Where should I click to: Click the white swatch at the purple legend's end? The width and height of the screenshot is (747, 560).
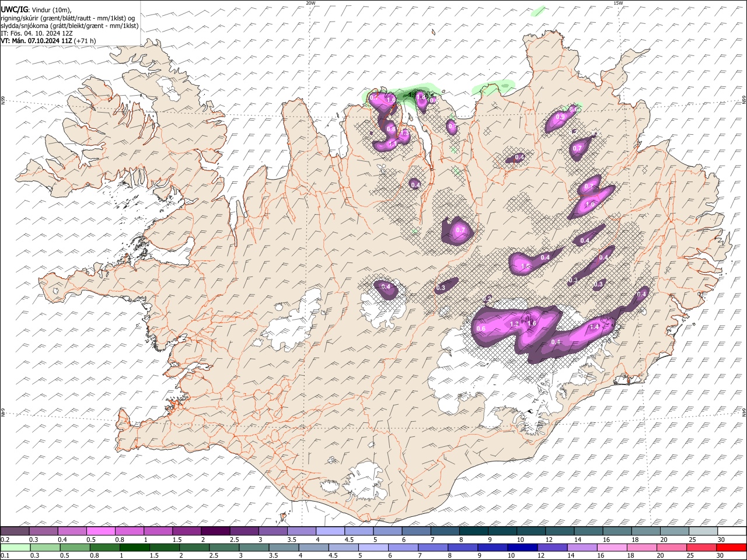tap(732, 531)
